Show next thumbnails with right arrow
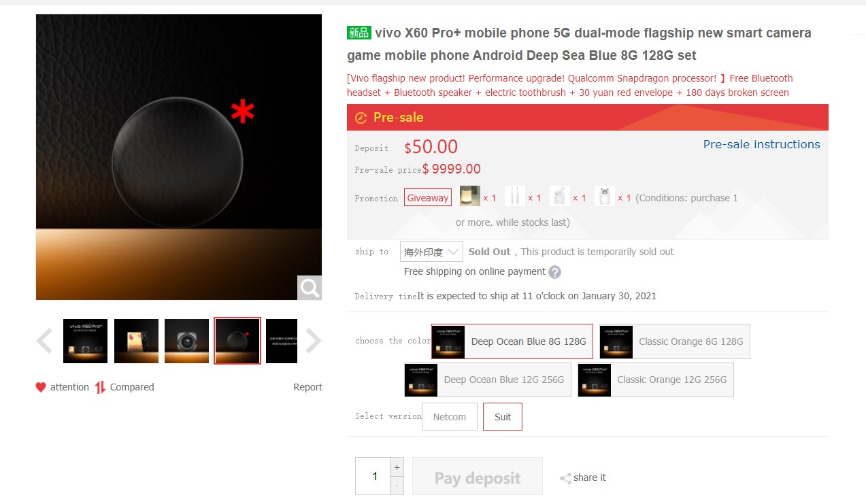This screenshot has width=866, height=504. click(313, 341)
